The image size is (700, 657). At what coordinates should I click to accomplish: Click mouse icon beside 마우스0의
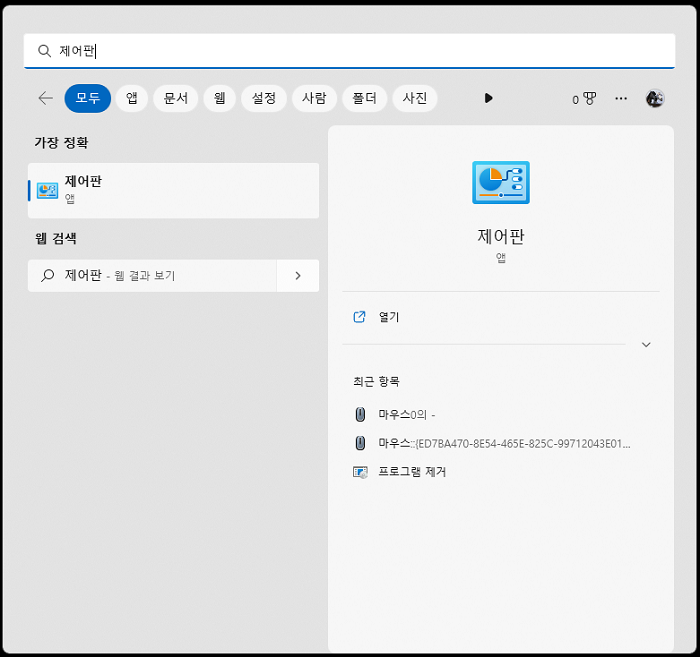click(360, 415)
